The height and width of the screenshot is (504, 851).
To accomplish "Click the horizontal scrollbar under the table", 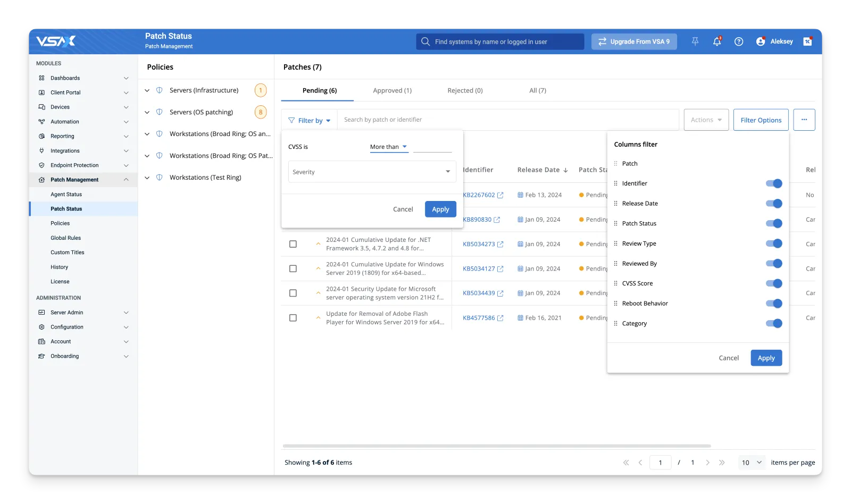I will click(x=497, y=446).
